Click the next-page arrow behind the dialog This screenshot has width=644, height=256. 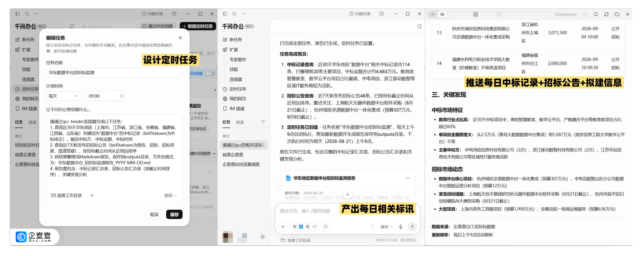click(x=214, y=90)
